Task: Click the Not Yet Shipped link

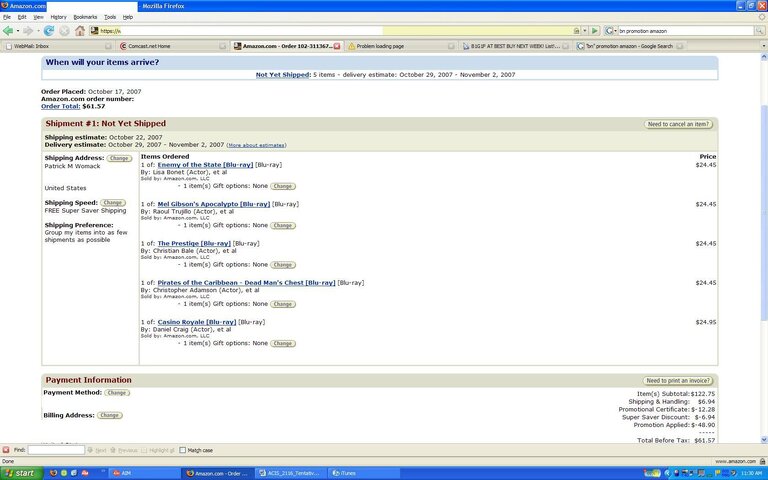Action: [x=282, y=75]
